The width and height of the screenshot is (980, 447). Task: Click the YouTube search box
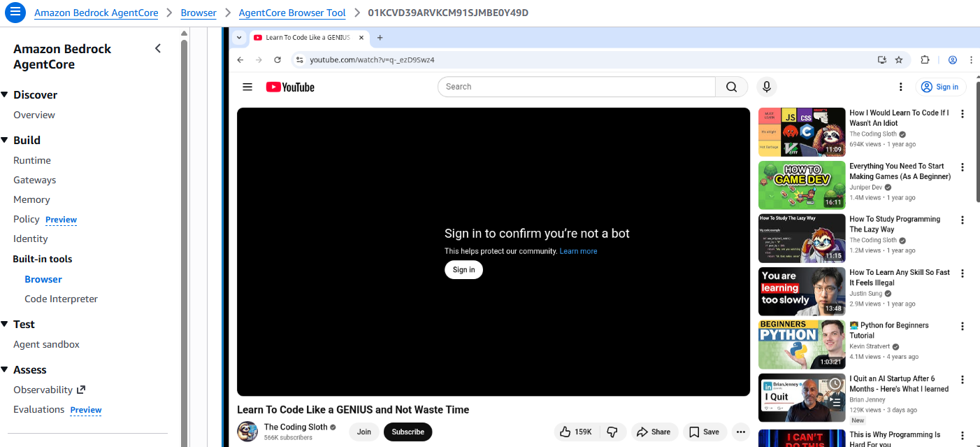click(577, 87)
